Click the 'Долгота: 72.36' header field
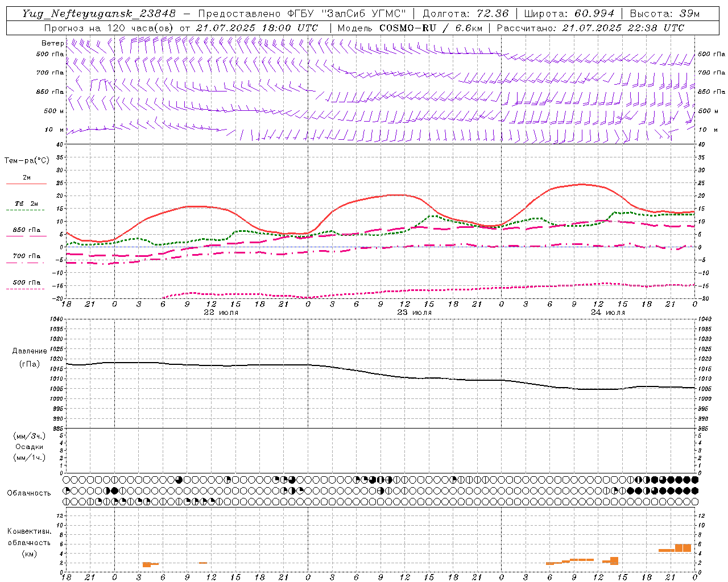 click(465, 14)
